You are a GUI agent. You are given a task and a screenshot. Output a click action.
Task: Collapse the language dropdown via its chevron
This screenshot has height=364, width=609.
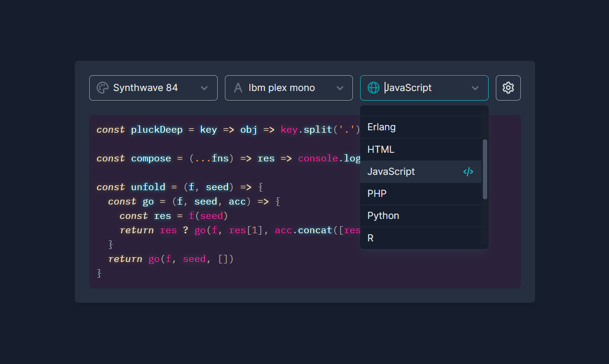[x=475, y=88]
